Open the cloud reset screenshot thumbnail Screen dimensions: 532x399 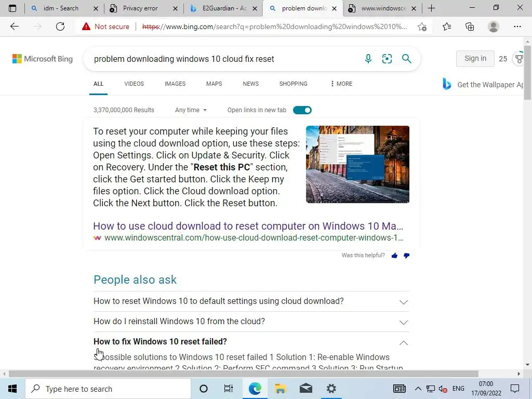click(x=357, y=164)
